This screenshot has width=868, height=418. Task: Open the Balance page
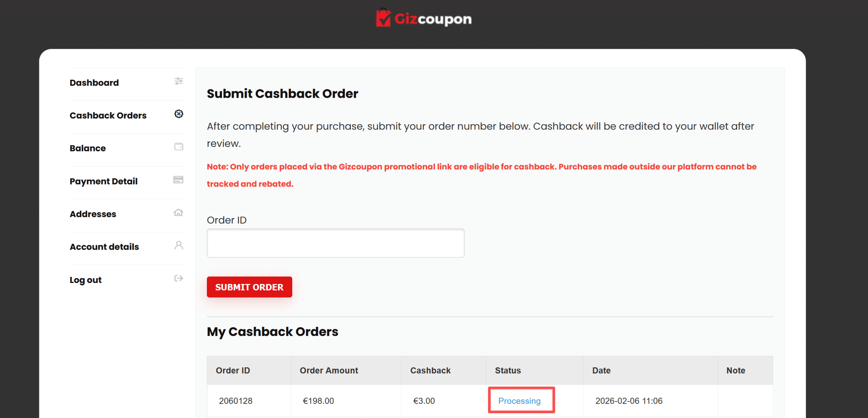88,148
